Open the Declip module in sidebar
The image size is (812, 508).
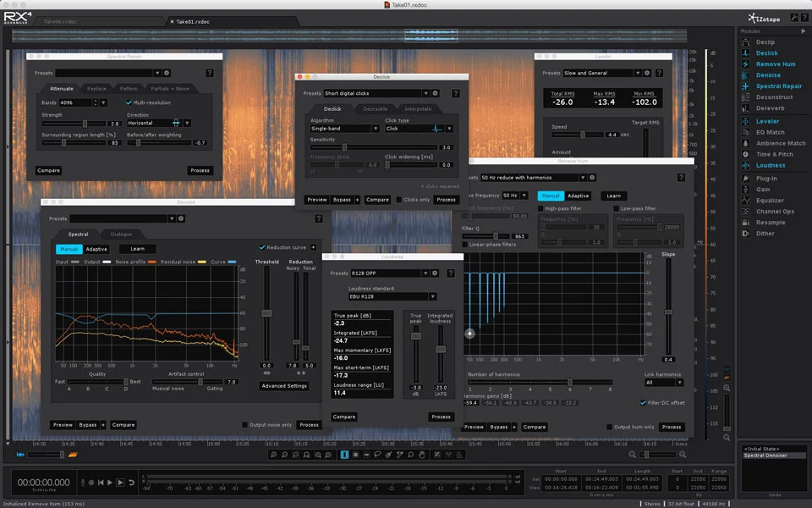(765, 42)
